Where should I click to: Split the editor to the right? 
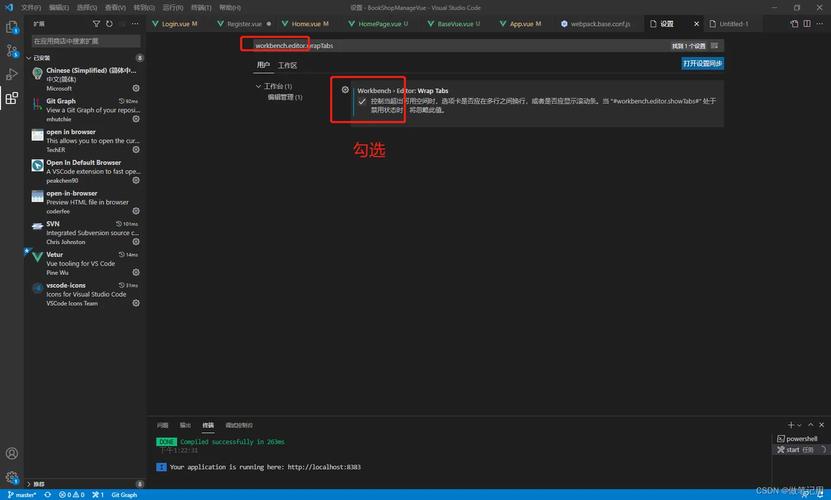coord(807,24)
